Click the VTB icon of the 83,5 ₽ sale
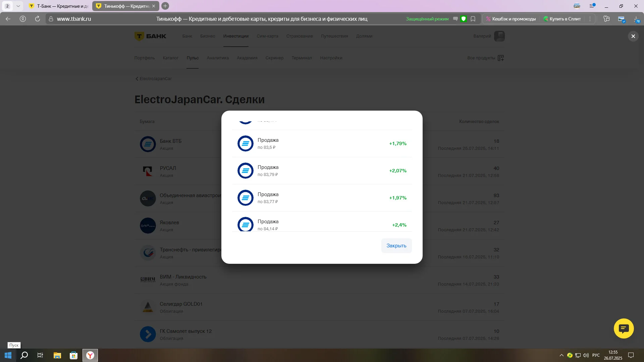Image resolution: width=644 pixels, height=362 pixels. pos(246,143)
